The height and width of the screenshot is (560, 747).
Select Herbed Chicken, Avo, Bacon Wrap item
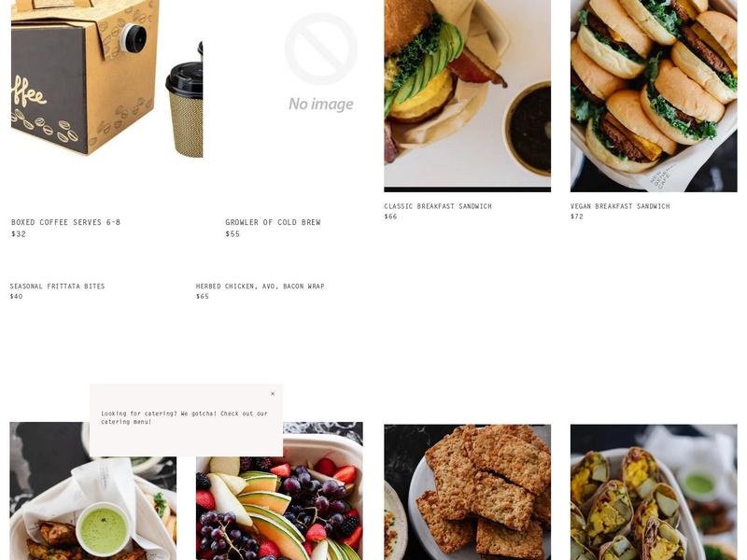click(x=260, y=287)
